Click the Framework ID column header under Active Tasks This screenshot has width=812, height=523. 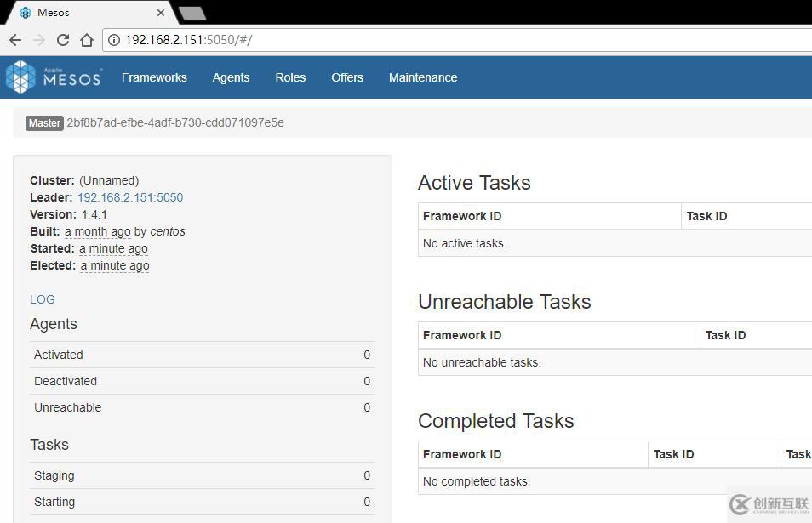coord(462,215)
